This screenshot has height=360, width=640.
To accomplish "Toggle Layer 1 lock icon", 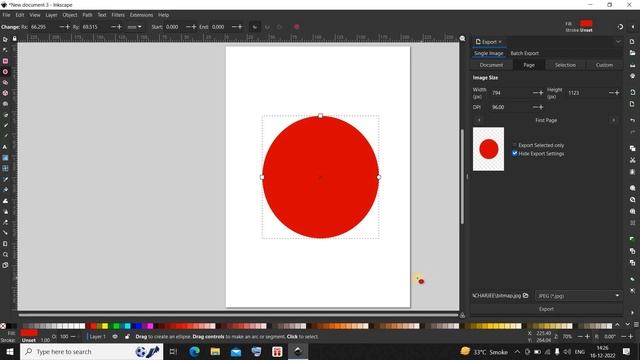I will click(127, 337).
